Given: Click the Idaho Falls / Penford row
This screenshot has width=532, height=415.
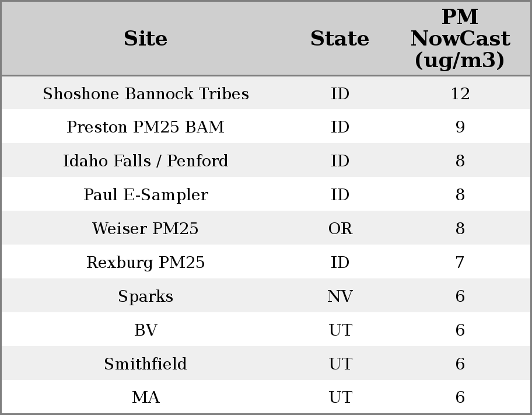Looking at the screenshot, I should pyautogui.click(x=145, y=161).
